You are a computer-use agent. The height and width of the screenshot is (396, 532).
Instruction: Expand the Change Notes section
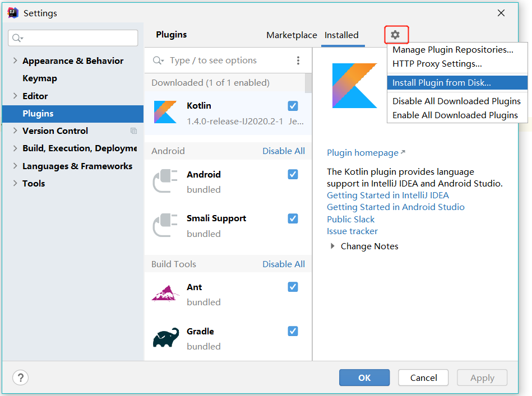pyautogui.click(x=332, y=246)
